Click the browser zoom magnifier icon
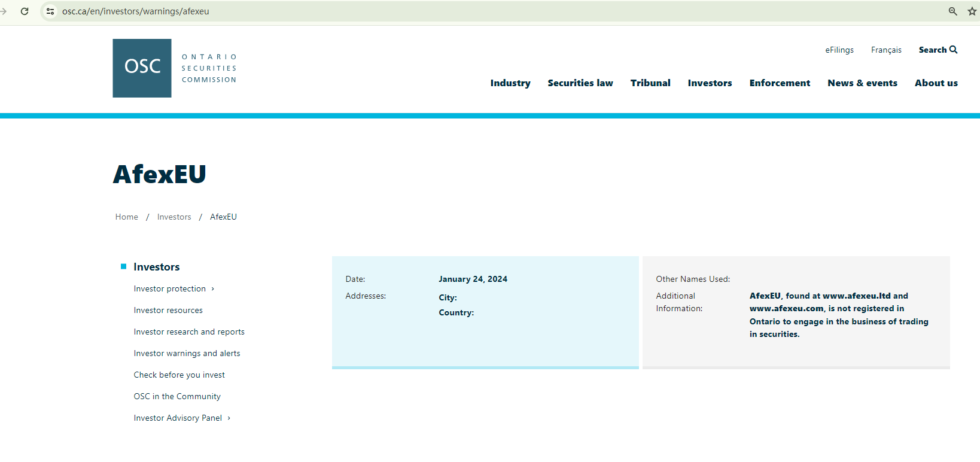 pyautogui.click(x=952, y=11)
